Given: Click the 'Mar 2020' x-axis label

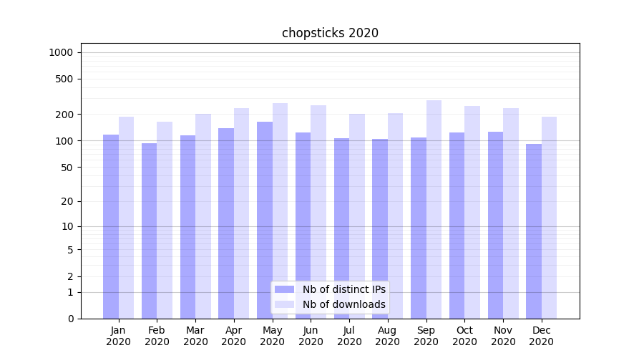Looking at the screenshot, I should tap(195, 336).
